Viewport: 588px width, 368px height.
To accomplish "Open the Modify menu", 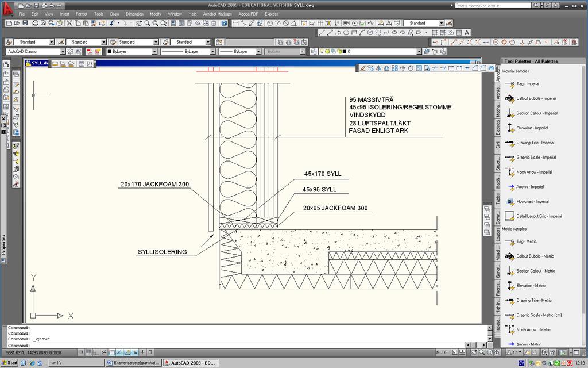I will pyautogui.click(x=156, y=14).
